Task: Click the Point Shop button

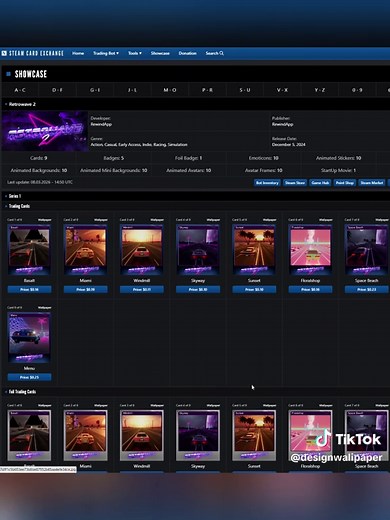Action: [345, 183]
